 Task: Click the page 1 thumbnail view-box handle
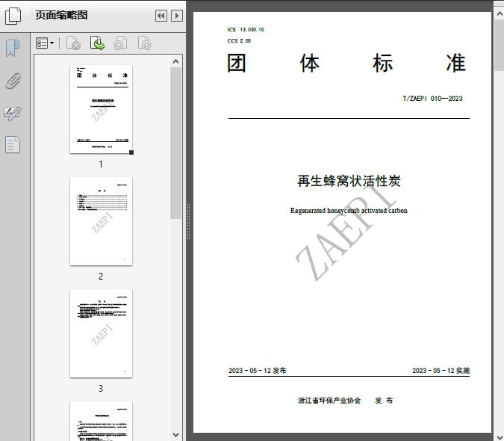click(x=131, y=152)
